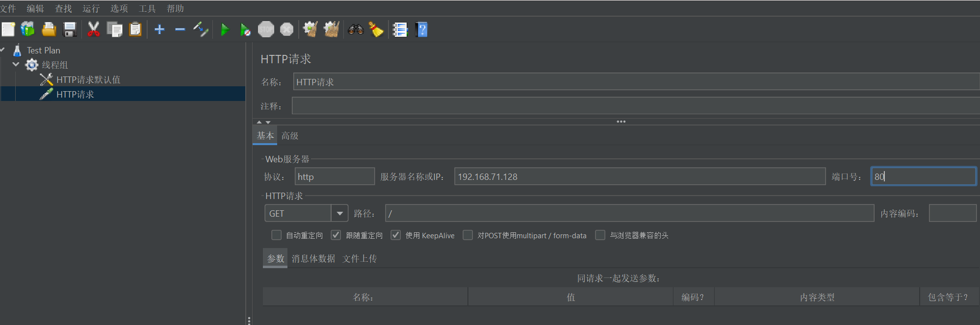Click the 包含等于? column header
The image size is (980, 325).
tap(950, 297)
